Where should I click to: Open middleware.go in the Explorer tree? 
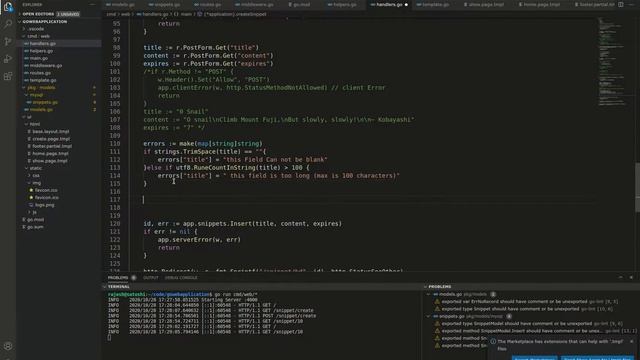[46, 66]
